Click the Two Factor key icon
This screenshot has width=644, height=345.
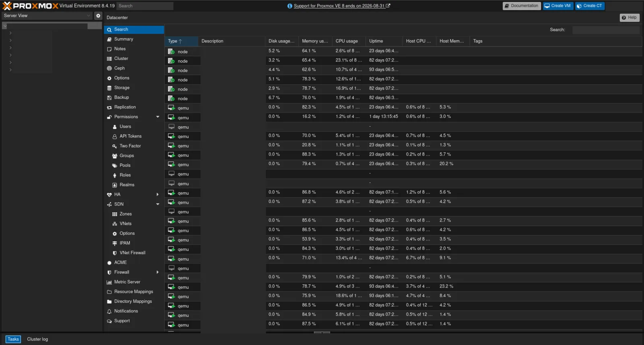click(115, 146)
